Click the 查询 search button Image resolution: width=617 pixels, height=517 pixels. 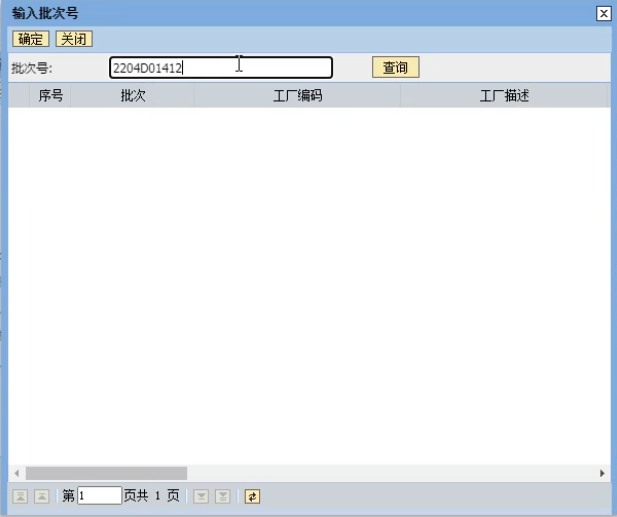tap(395, 68)
